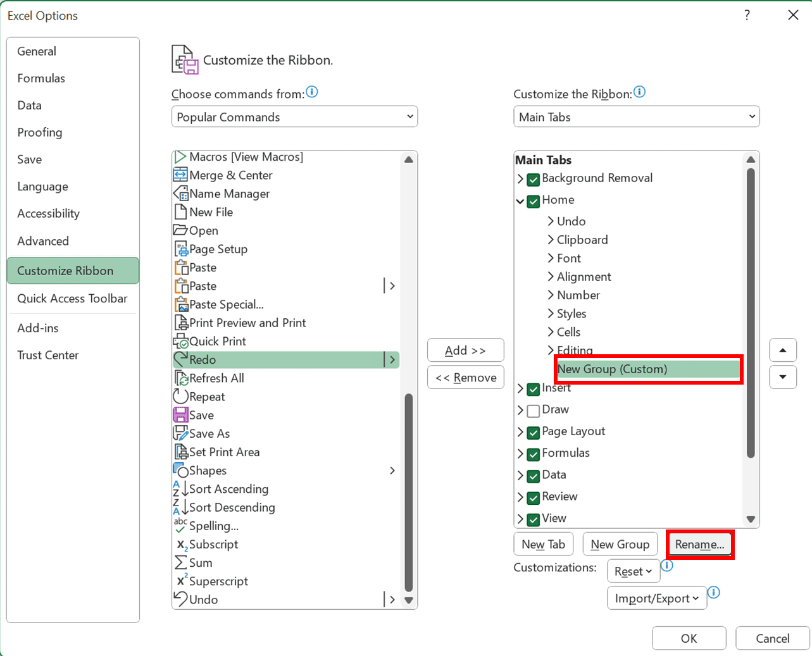Click the Move Up arrow button

click(783, 350)
